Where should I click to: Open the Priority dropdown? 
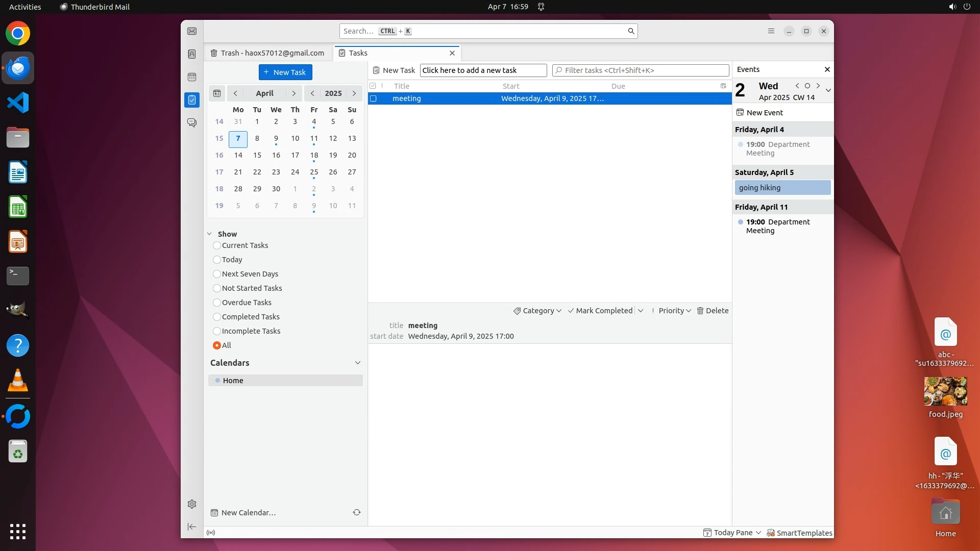pyautogui.click(x=672, y=311)
